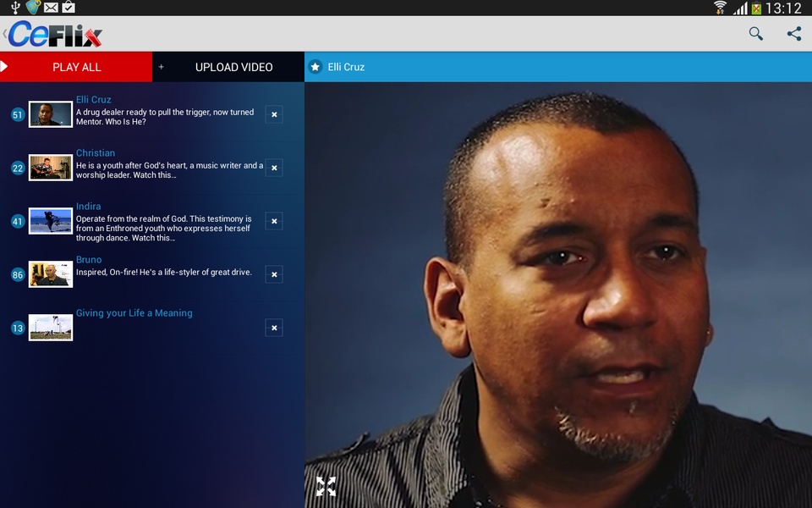Remove Elli Cruz video with X button
812x508 pixels.
274,114
